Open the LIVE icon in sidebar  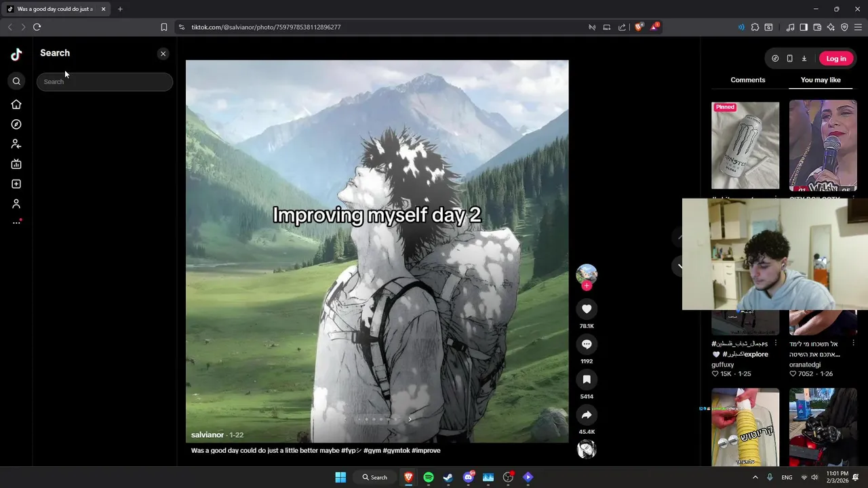16,164
